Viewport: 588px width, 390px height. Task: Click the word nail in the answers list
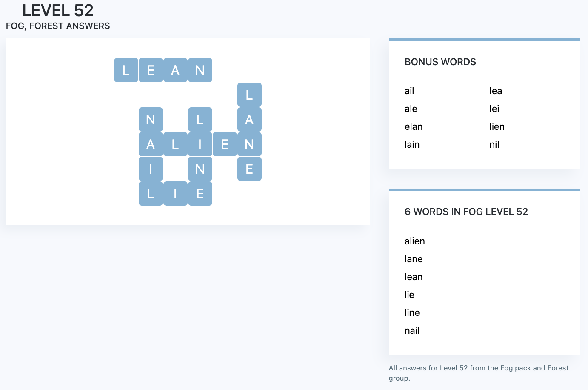pyautogui.click(x=412, y=330)
